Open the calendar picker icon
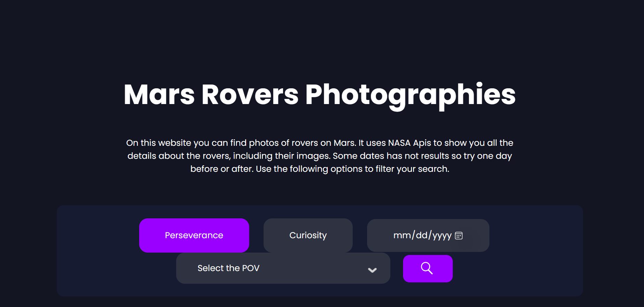 tap(459, 235)
